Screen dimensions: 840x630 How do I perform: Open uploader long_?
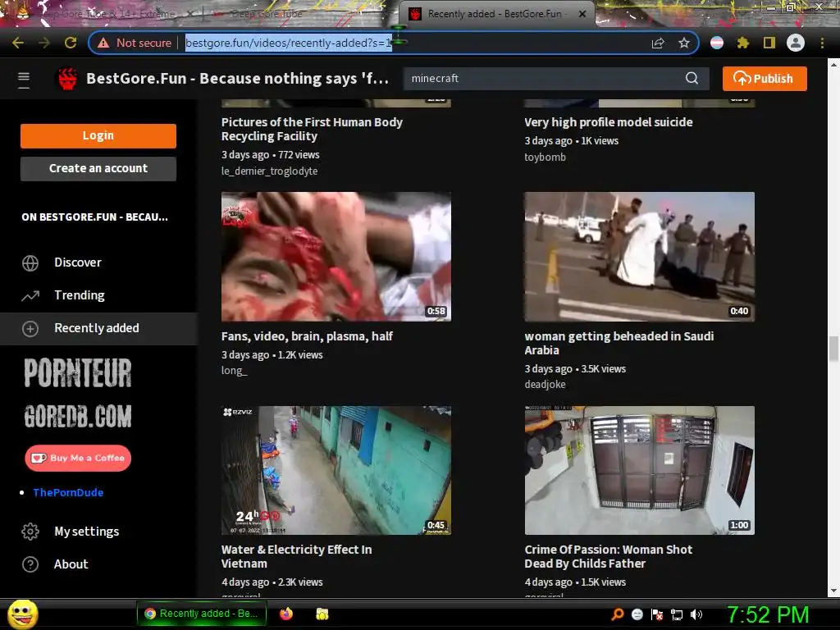point(234,370)
